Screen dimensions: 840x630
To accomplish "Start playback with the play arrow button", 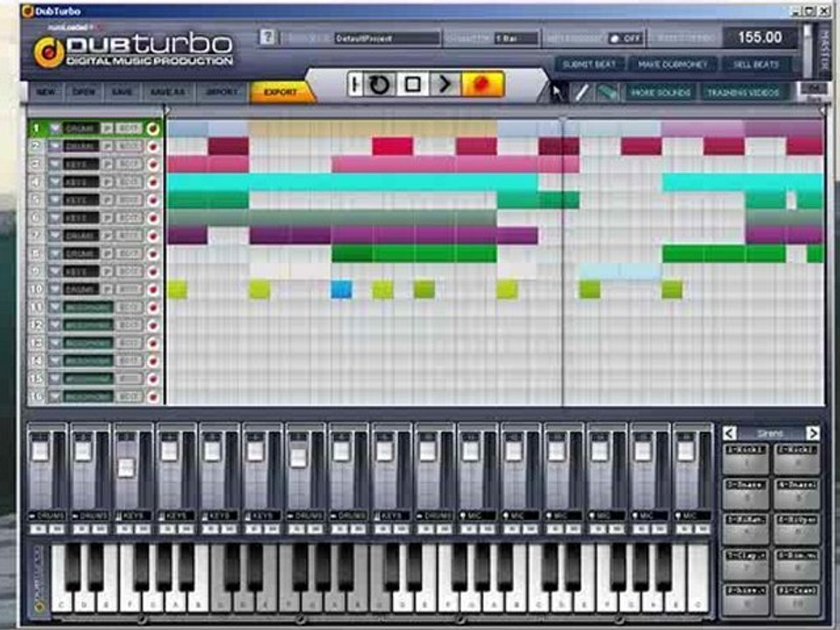I will tap(444, 84).
